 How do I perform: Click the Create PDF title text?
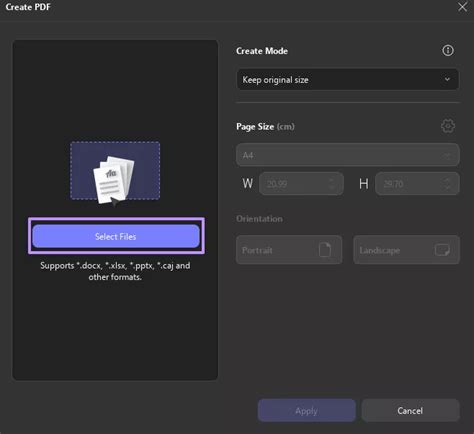tap(28, 7)
